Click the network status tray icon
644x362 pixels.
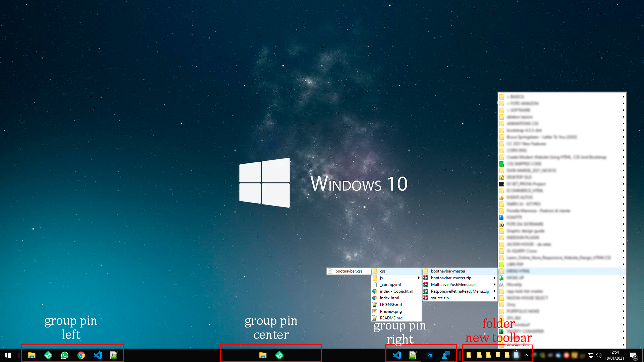pyautogui.click(x=591, y=355)
